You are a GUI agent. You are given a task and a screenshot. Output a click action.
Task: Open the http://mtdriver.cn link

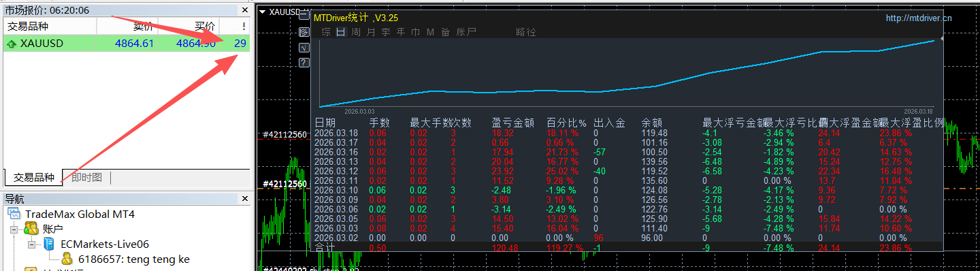tap(919, 18)
